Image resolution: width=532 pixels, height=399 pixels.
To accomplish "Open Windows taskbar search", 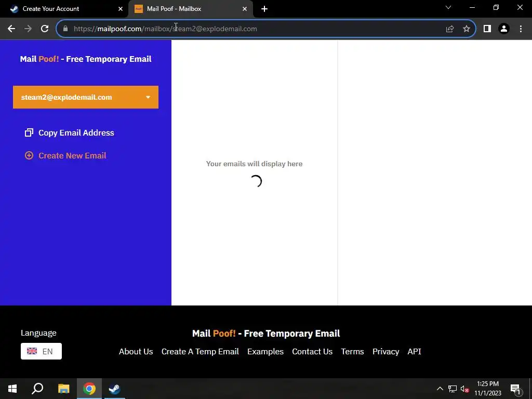I will pyautogui.click(x=37, y=389).
